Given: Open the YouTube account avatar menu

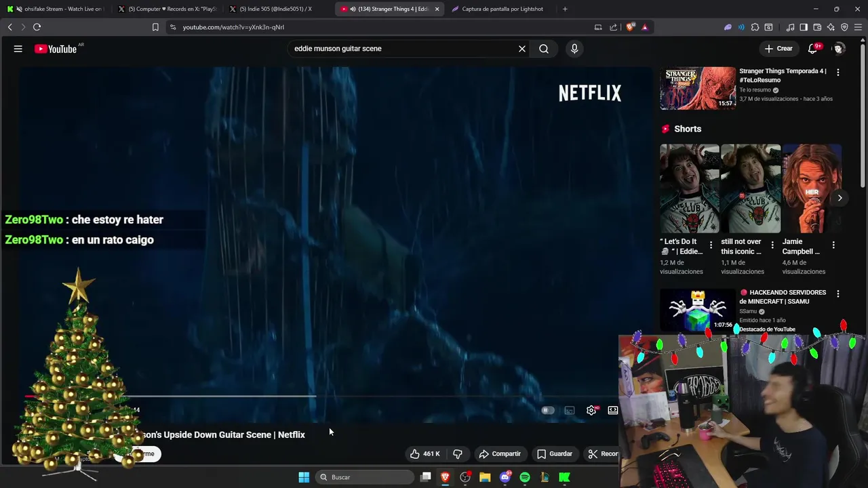Looking at the screenshot, I should [x=838, y=49].
